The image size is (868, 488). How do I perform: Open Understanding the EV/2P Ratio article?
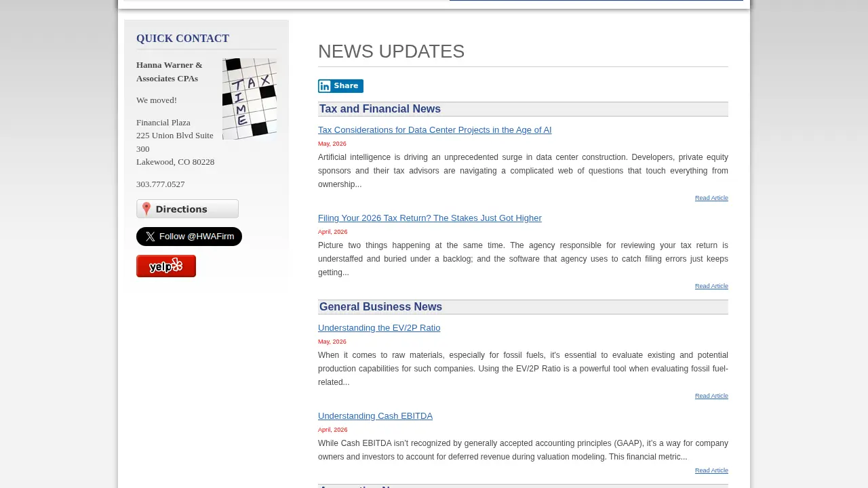(379, 328)
